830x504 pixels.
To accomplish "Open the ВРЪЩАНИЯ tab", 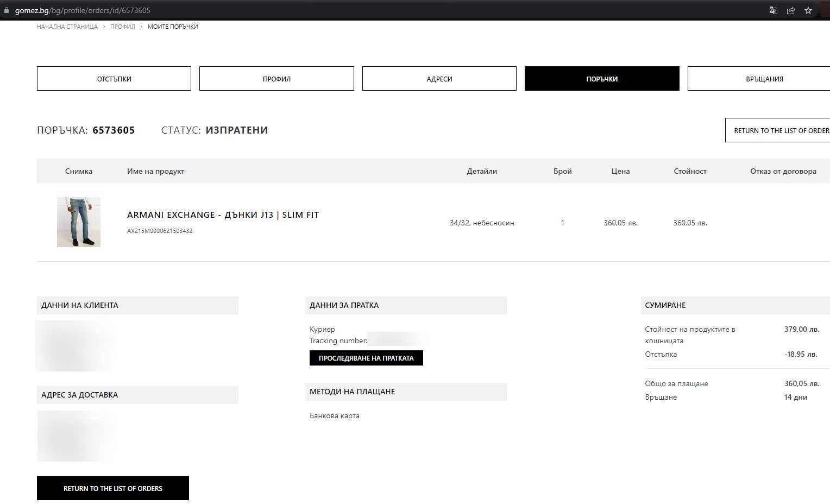I will click(759, 79).
